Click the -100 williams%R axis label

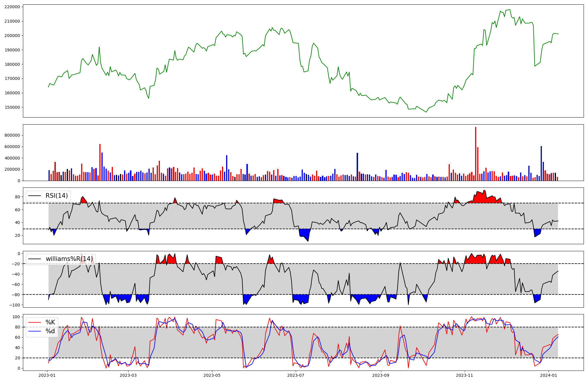tap(14, 305)
